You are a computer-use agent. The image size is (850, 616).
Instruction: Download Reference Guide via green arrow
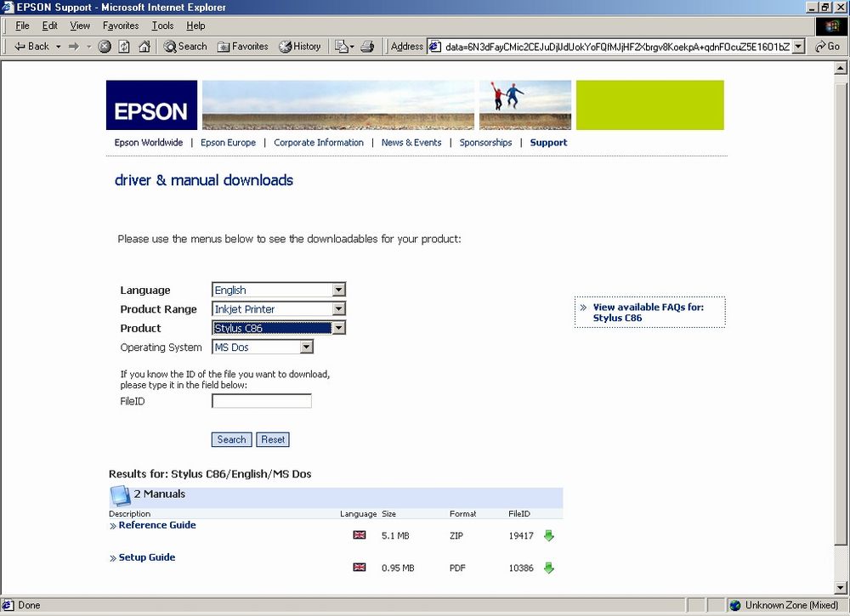coord(548,536)
